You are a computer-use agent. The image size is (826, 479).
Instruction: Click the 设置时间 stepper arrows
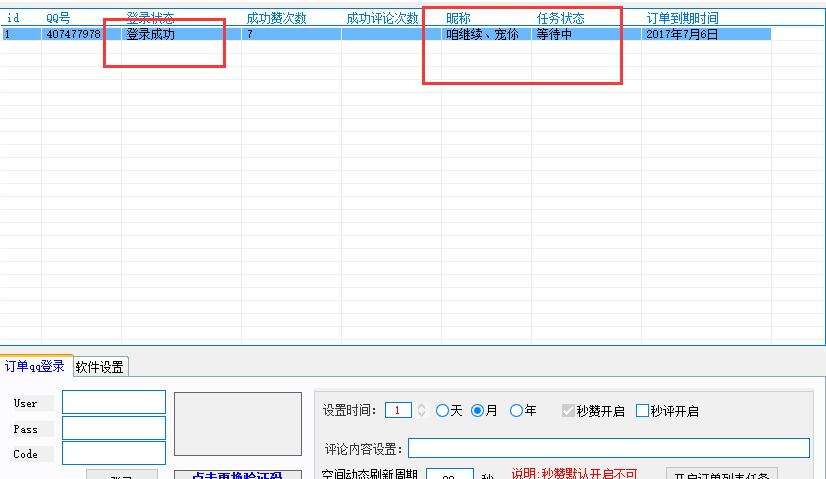tap(421, 410)
